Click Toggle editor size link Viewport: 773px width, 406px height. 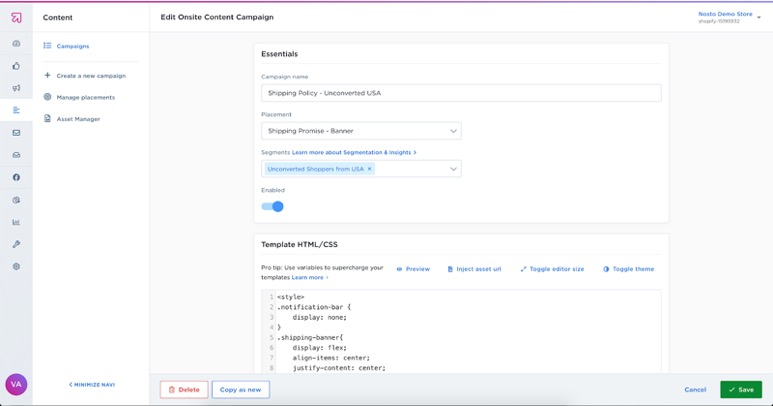pos(557,269)
